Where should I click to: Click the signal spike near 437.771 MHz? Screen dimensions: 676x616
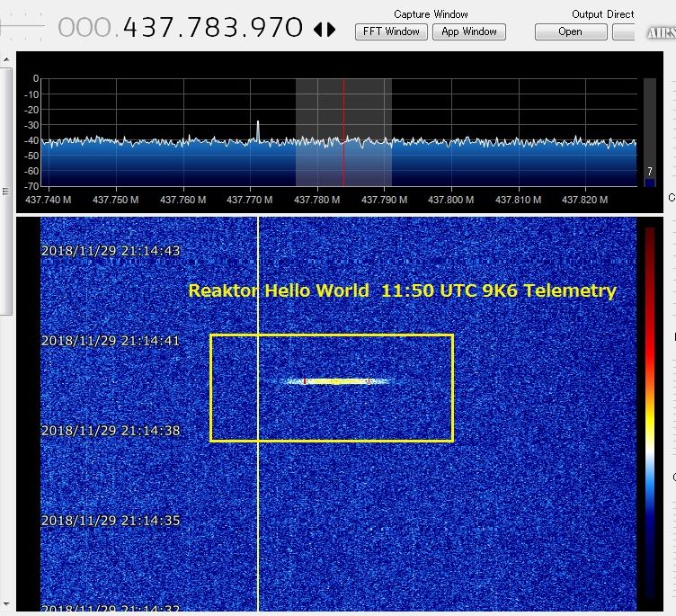[258, 130]
